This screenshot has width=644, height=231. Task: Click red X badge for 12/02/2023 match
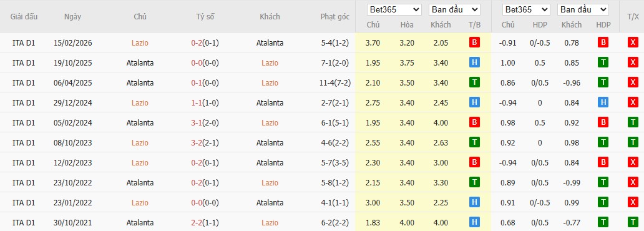click(633, 162)
